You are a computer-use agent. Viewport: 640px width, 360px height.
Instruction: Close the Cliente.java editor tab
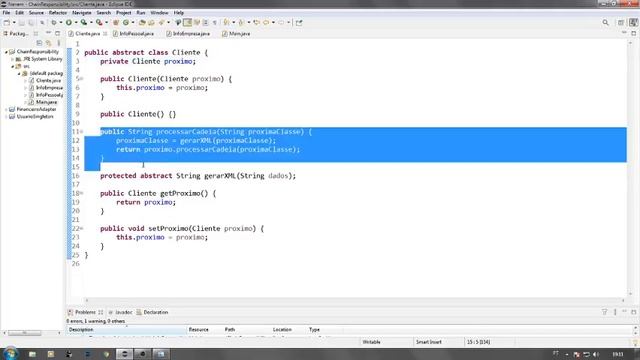click(x=105, y=33)
